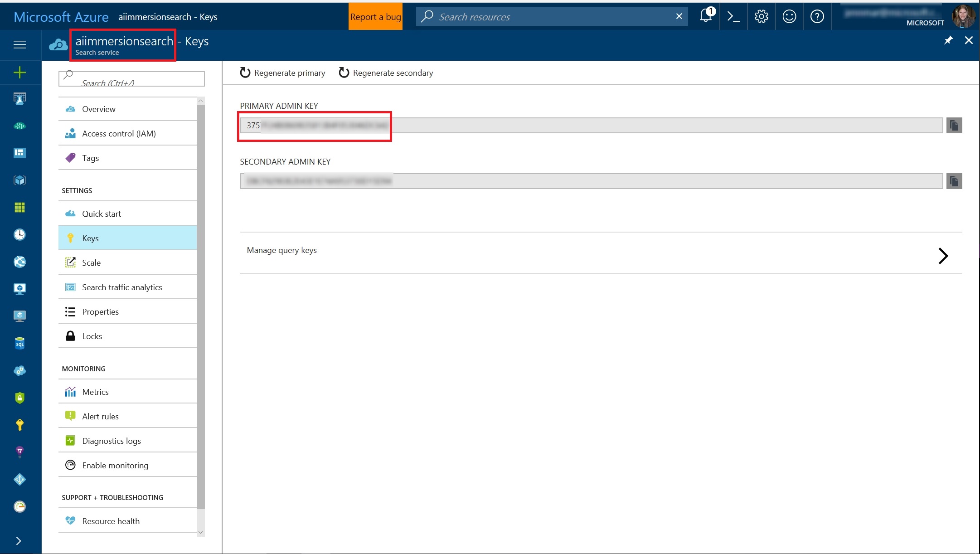The width and height of the screenshot is (980, 554).
Task: Open Overview in the blade menu
Action: point(127,109)
